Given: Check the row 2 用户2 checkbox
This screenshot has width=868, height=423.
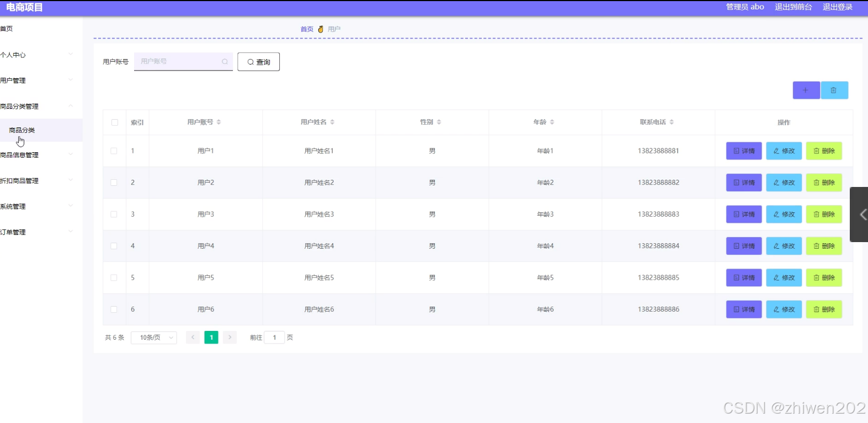Looking at the screenshot, I should pyautogui.click(x=114, y=183).
